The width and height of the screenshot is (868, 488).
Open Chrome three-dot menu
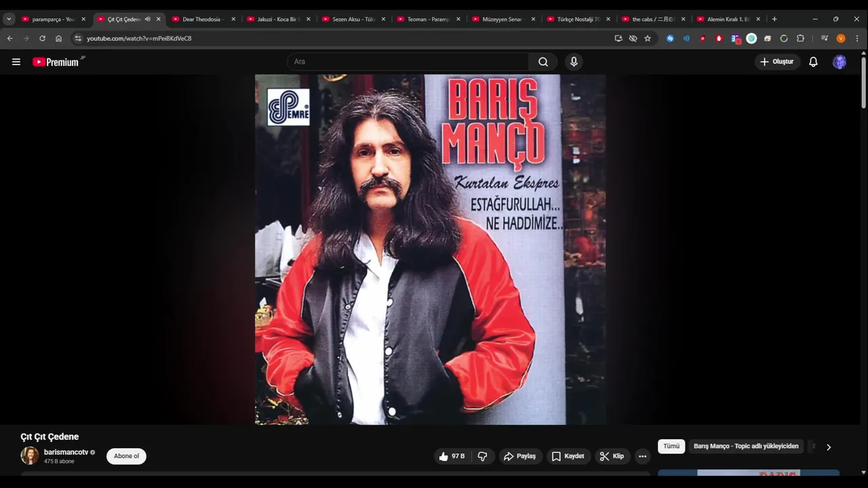coord(857,39)
